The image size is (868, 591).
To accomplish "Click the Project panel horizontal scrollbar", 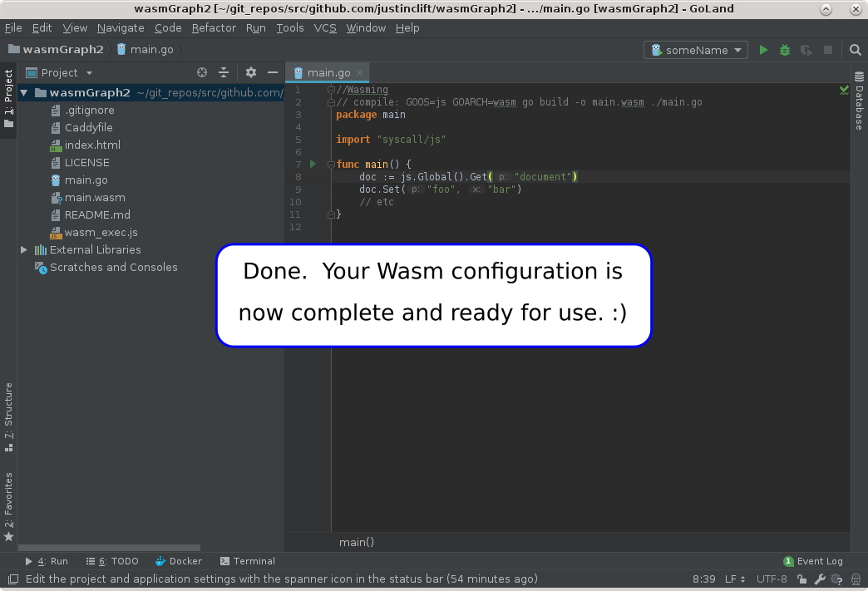I will click(x=109, y=548).
